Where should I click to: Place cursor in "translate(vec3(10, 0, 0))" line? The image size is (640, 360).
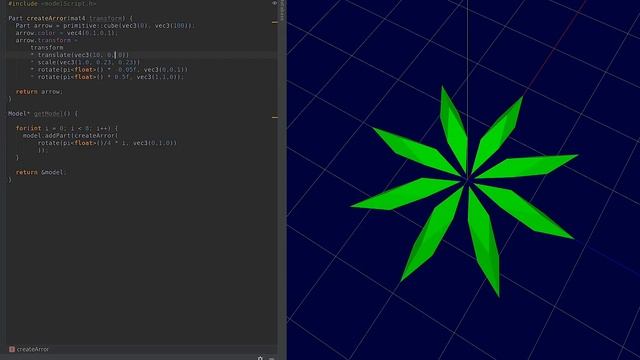[x=80, y=55]
